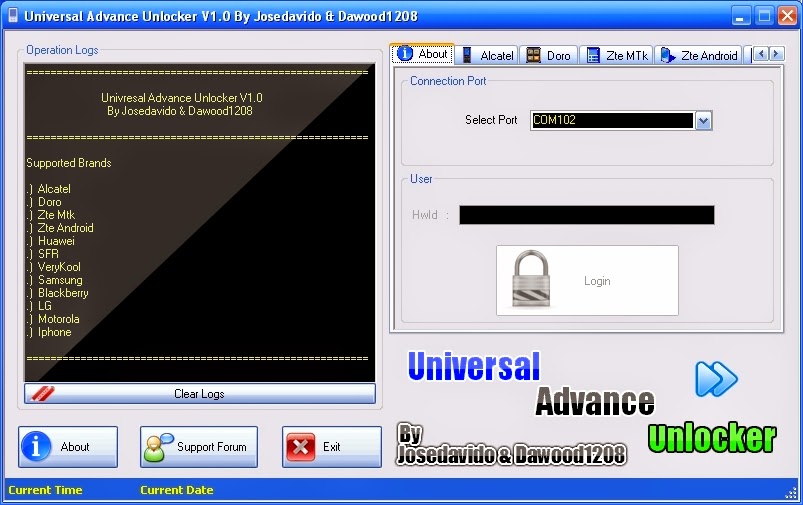Click the Zte Android tab icon
The width and height of the screenshot is (803, 505).
pyautogui.click(x=668, y=55)
